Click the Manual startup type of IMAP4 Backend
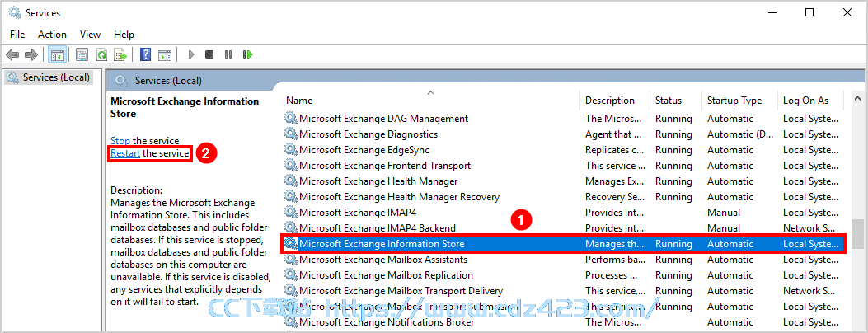This screenshot has height=333, width=868. [x=724, y=227]
